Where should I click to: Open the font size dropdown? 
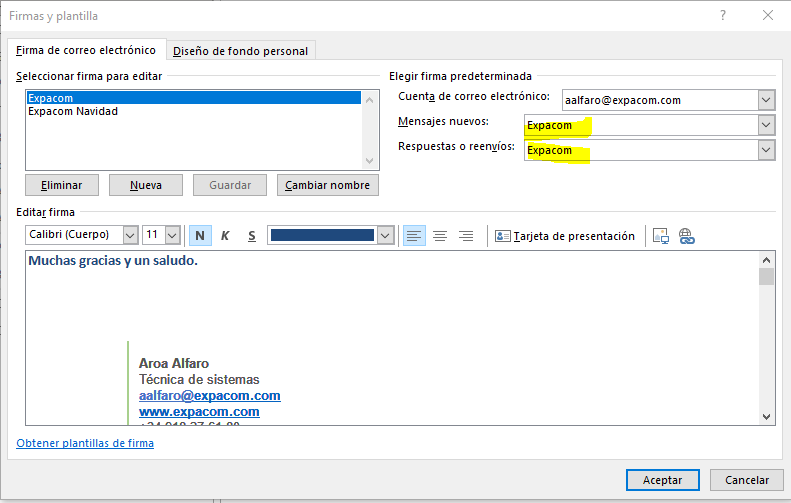(173, 235)
